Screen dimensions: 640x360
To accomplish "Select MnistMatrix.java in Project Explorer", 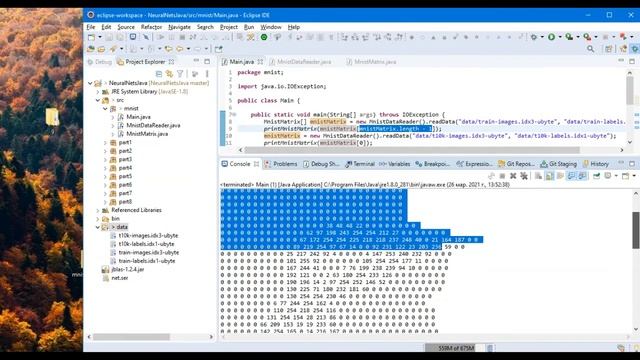I will pyautogui.click(x=147, y=134).
